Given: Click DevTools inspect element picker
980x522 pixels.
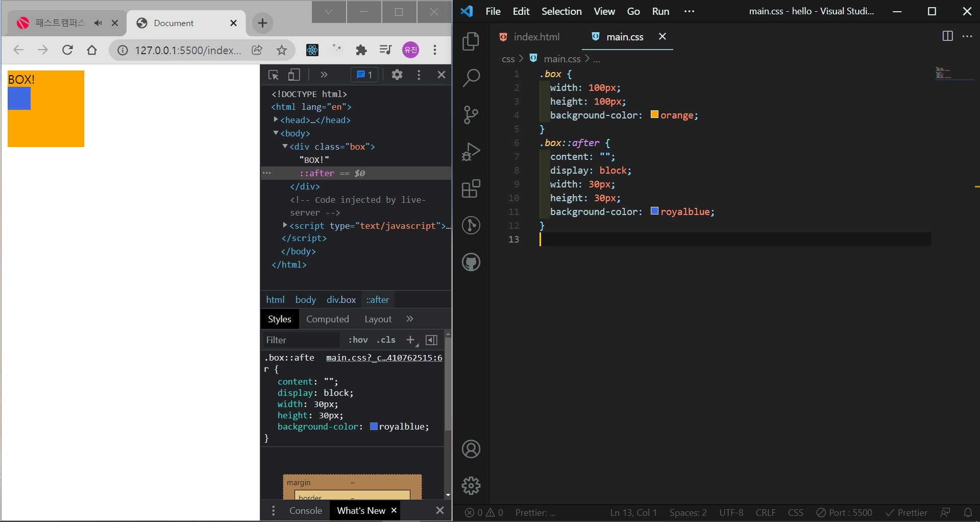Looking at the screenshot, I should click(273, 75).
